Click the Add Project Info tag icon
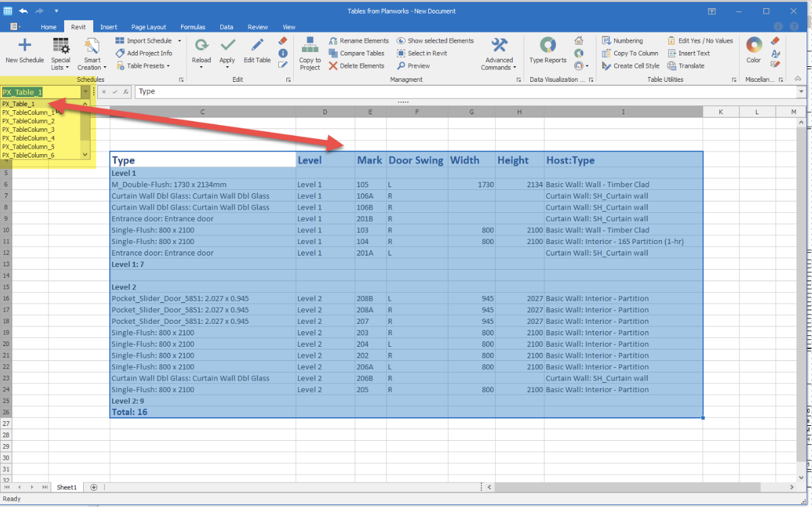Viewport: 812px width, 507px height. click(x=120, y=53)
